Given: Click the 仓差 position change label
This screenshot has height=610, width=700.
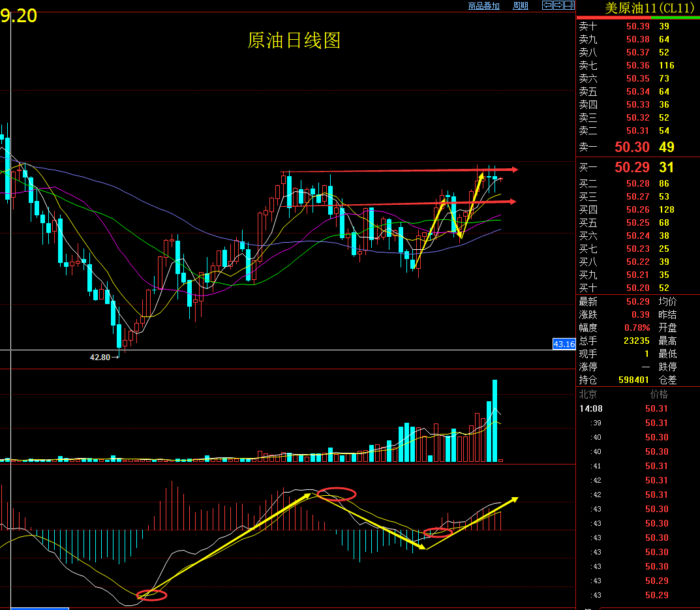Looking at the screenshot, I should pos(668,380).
